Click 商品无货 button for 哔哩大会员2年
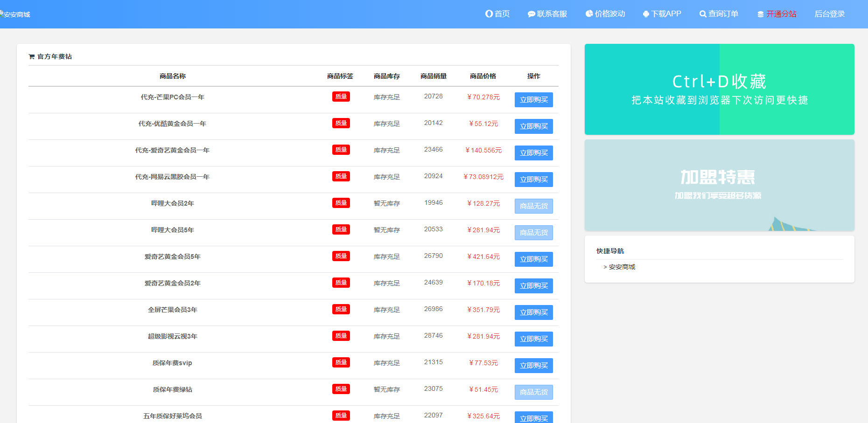The height and width of the screenshot is (423, 868). [533, 206]
